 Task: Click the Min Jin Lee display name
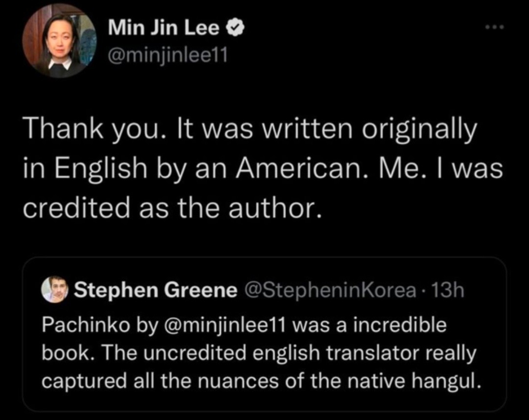tap(164, 27)
